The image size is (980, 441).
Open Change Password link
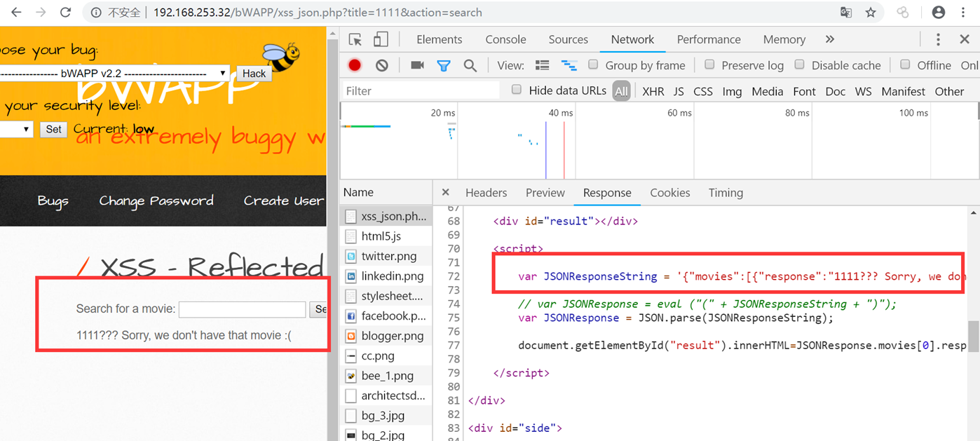(x=156, y=201)
